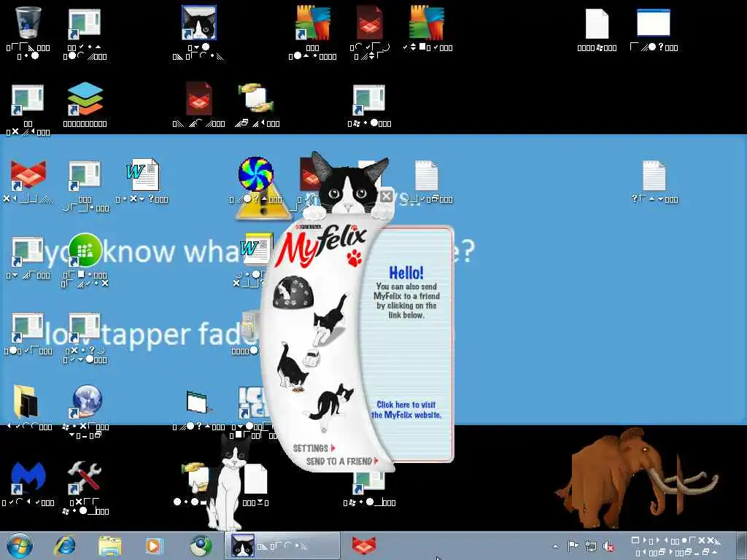Click the red document icon between AVG icons

370,23
